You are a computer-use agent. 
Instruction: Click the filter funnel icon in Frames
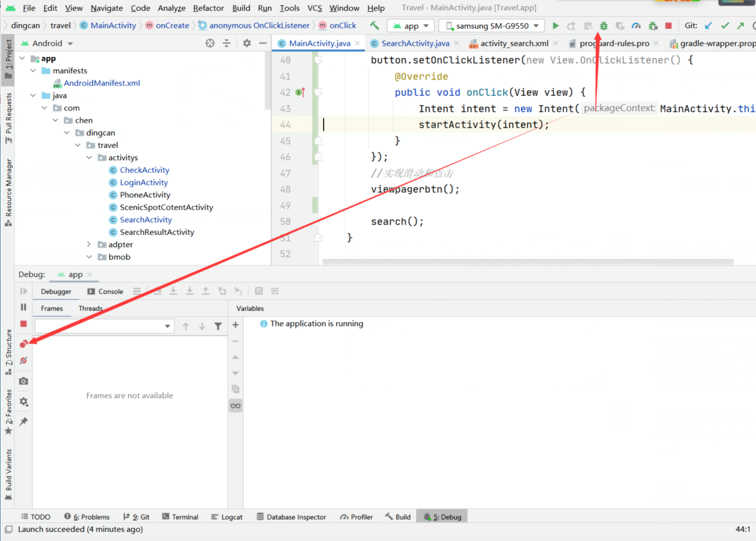pos(218,326)
